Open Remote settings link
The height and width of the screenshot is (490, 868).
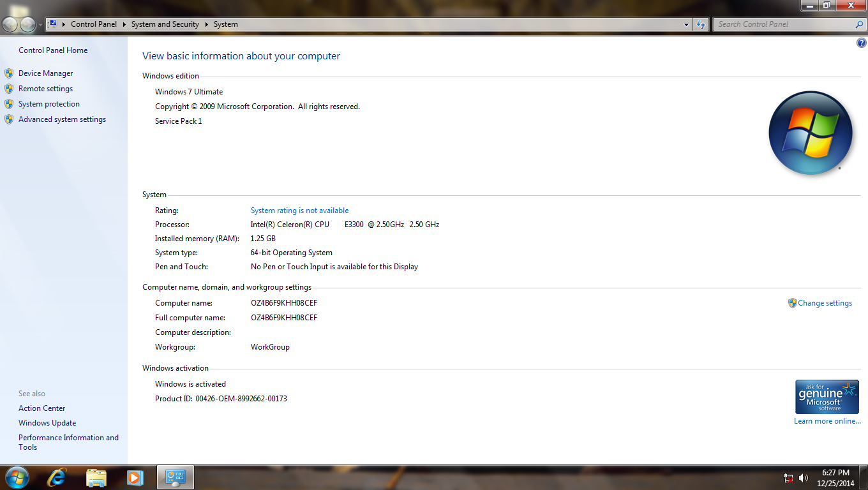point(45,89)
